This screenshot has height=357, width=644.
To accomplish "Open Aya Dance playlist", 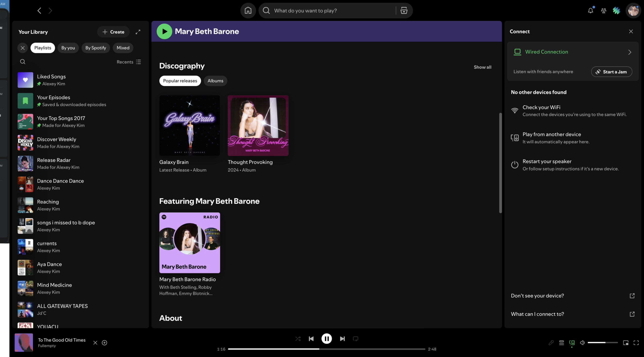I will [x=80, y=268].
